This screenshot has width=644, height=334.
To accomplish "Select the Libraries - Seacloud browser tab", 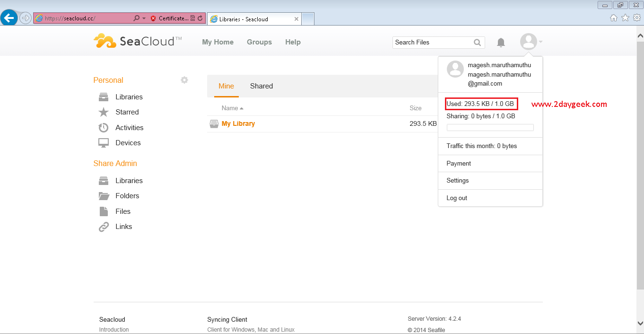I will click(254, 19).
